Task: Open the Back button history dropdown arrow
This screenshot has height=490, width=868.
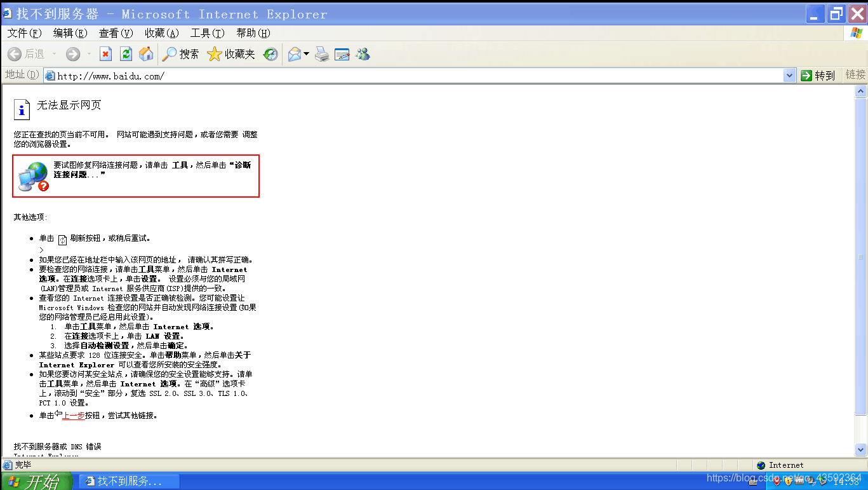Action: pyautogui.click(x=55, y=55)
